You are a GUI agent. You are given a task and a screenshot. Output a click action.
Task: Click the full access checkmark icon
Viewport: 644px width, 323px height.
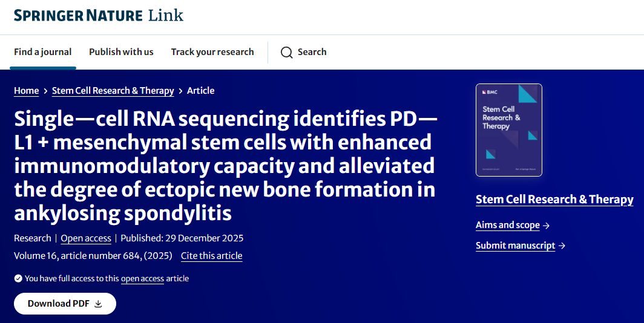tap(18, 279)
